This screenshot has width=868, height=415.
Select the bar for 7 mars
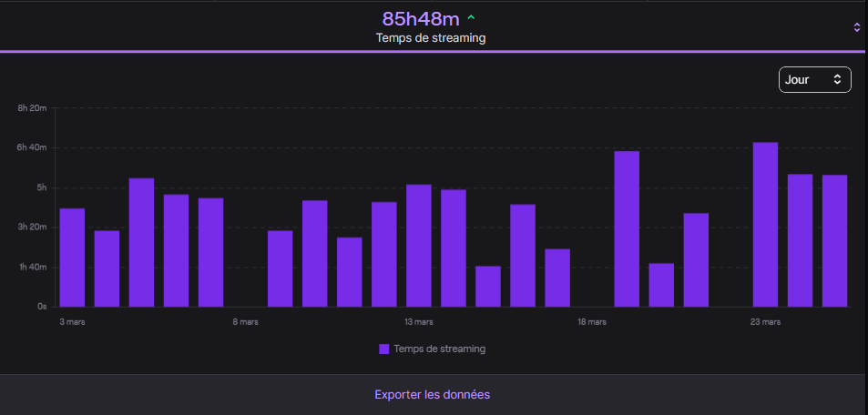pos(211,252)
